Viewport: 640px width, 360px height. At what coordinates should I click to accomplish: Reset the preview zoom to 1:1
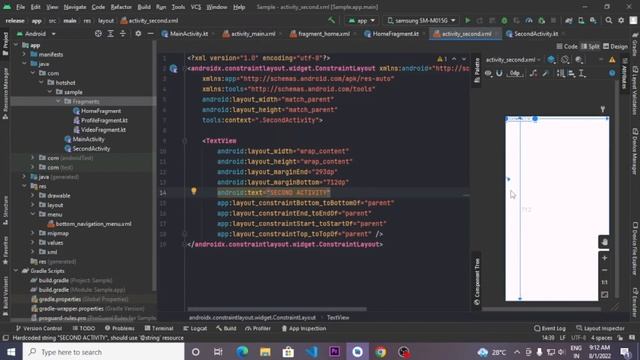pos(604,282)
